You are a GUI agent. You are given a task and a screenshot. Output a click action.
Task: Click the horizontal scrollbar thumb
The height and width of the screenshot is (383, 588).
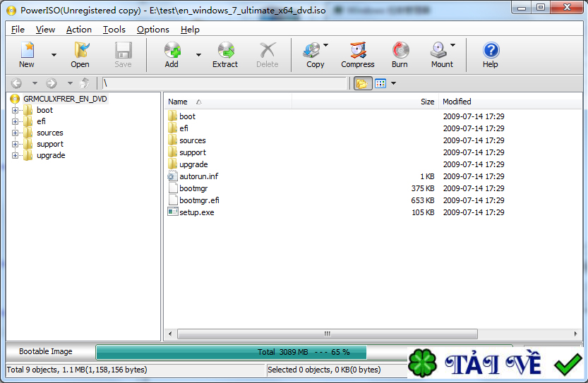point(328,334)
